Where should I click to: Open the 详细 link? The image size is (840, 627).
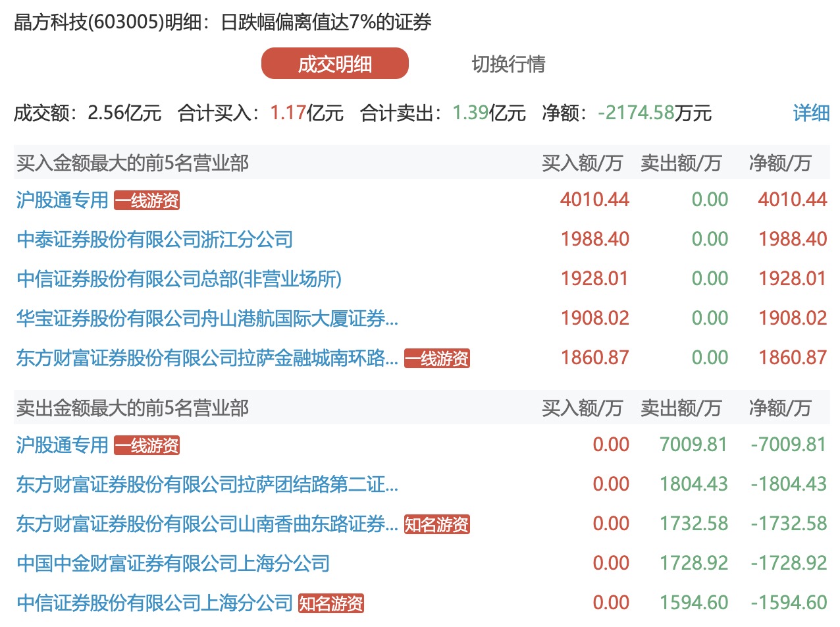[811, 113]
